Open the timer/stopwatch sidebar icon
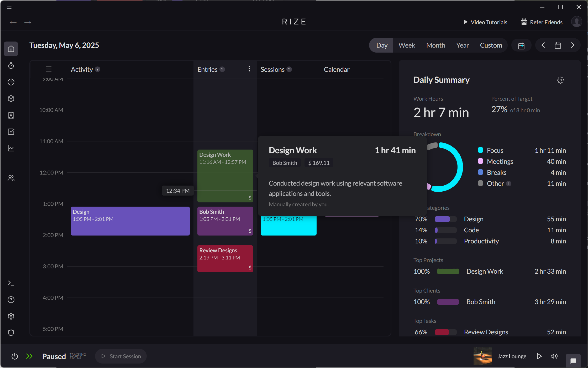 click(11, 66)
